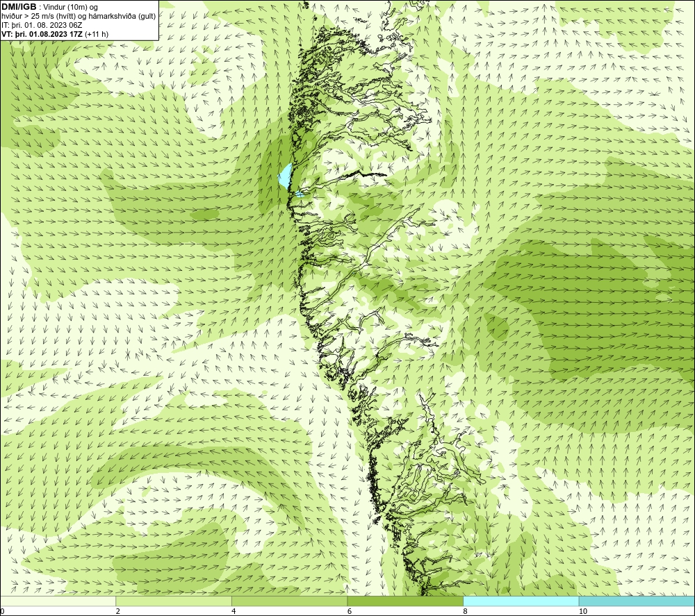
Task: Click the DMI/IGB title text
Action: (19, 7)
